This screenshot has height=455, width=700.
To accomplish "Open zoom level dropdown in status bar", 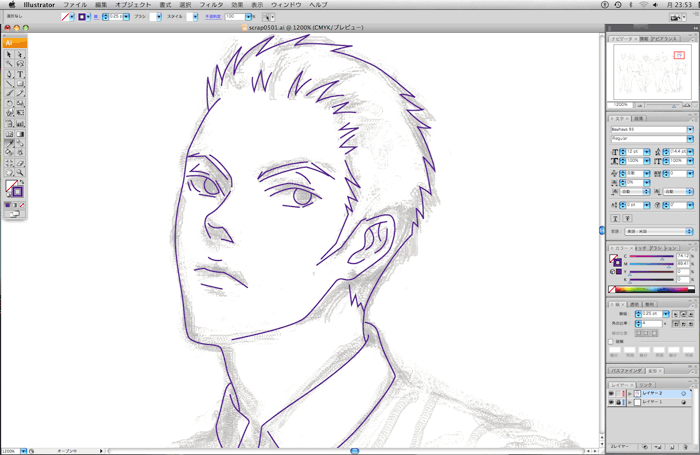I will (x=23, y=451).
